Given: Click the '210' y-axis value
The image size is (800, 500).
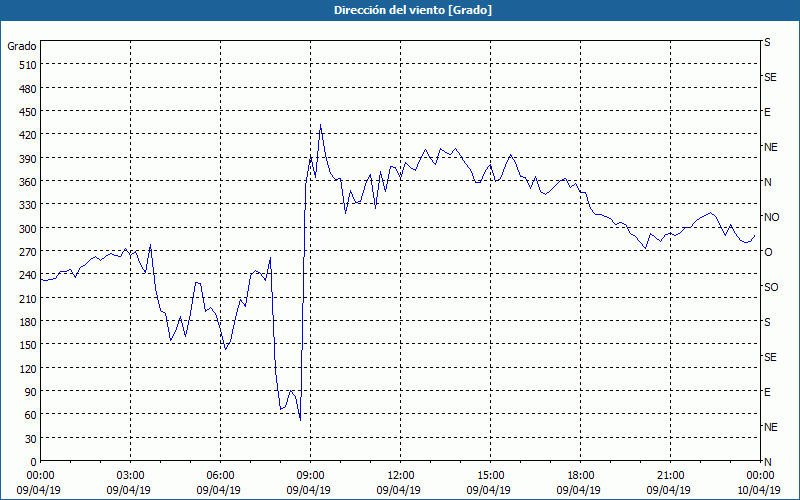Looking at the screenshot, I should pos(28,299).
